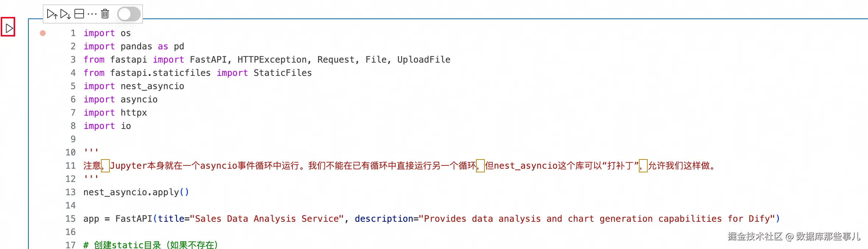Click the highlighted comma box before 但nest_asyncio

click(480, 166)
